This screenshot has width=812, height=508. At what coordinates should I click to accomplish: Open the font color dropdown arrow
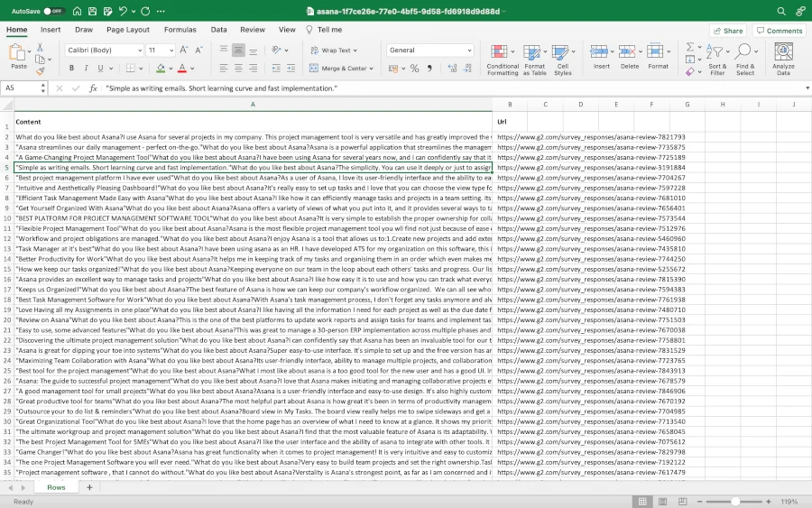click(x=192, y=69)
